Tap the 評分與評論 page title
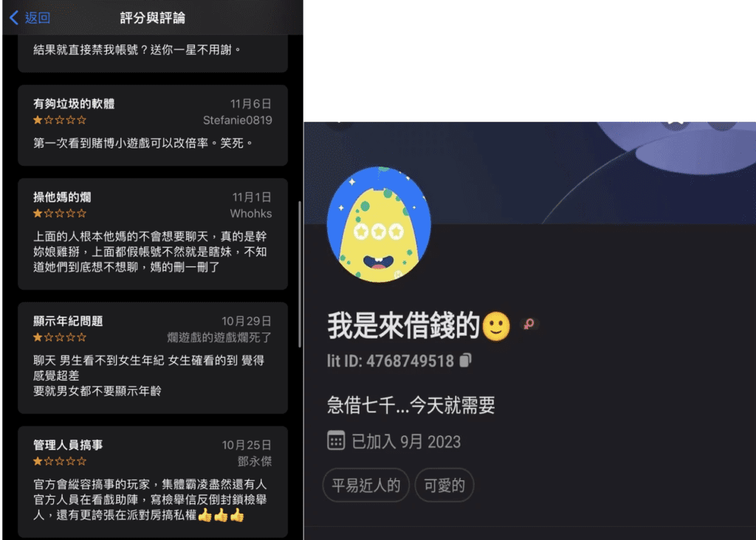756x540 pixels. pos(152,18)
